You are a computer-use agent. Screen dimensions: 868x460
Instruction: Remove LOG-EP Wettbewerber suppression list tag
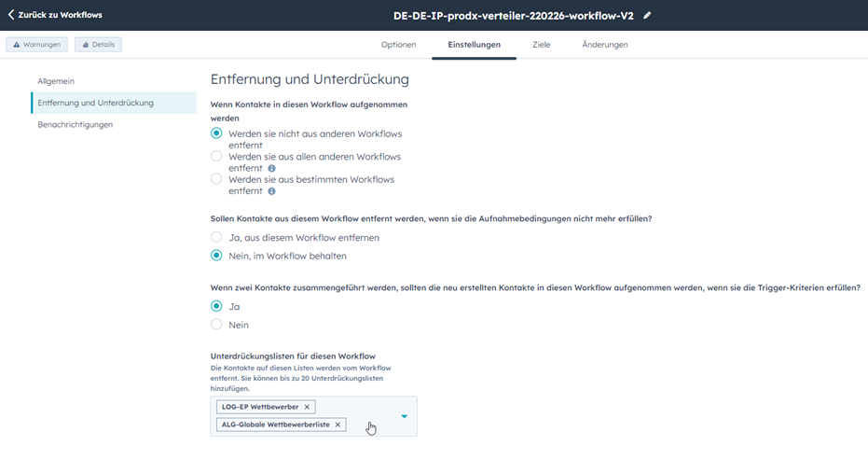[308, 407]
